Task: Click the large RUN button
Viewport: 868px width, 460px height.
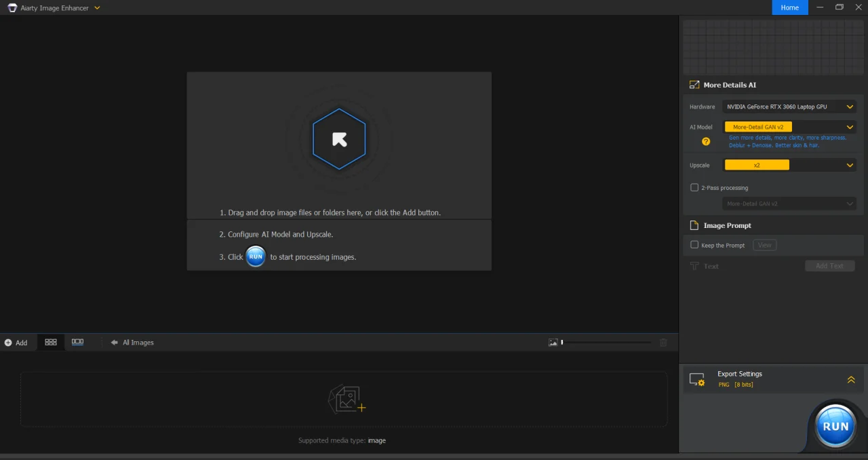Action: (x=835, y=427)
